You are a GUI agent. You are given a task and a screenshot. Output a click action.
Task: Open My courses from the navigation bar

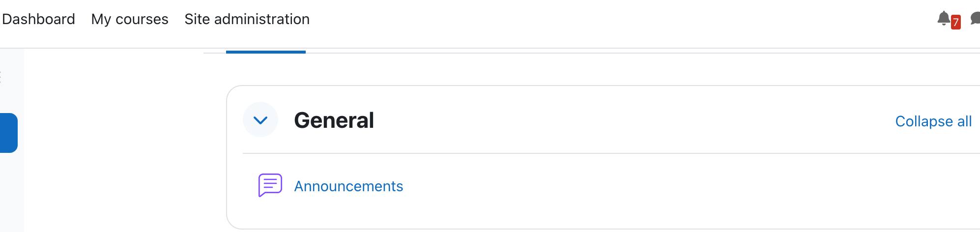130,19
